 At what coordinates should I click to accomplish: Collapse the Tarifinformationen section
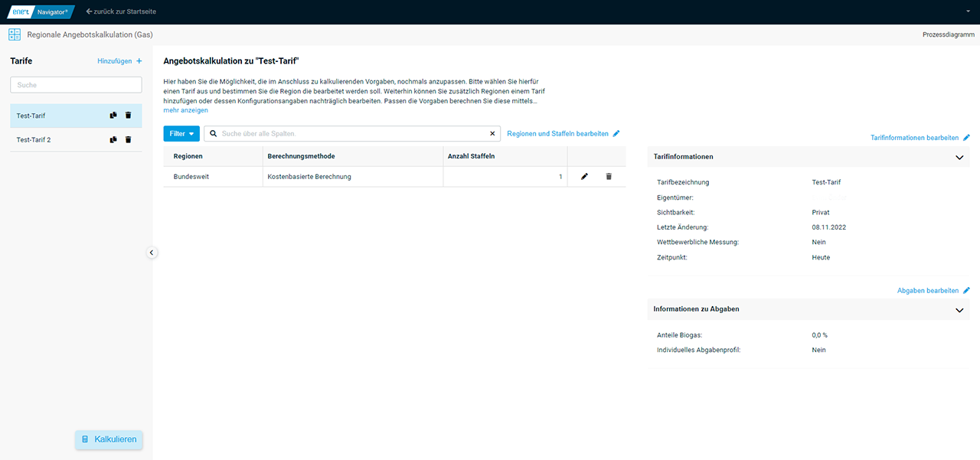click(x=959, y=157)
